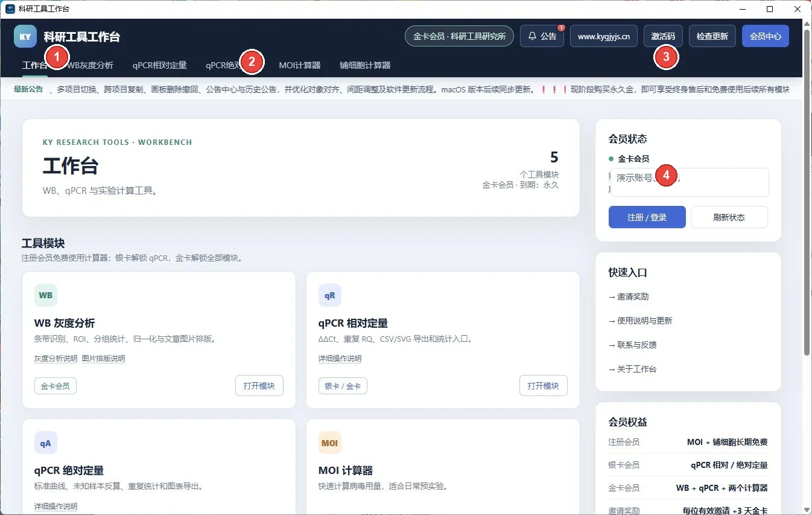The image size is (812, 515).
Task: Click the 银卡 / 金卡 badge on the qPCR card
Action: pyautogui.click(x=343, y=386)
